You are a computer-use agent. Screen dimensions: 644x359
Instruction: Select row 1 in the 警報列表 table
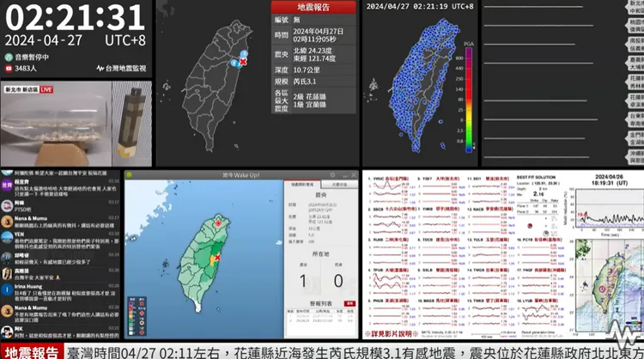(x=321, y=316)
